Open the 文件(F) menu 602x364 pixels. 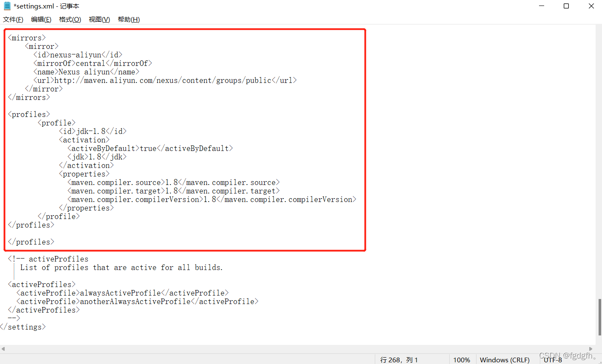click(x=13, y=19)
